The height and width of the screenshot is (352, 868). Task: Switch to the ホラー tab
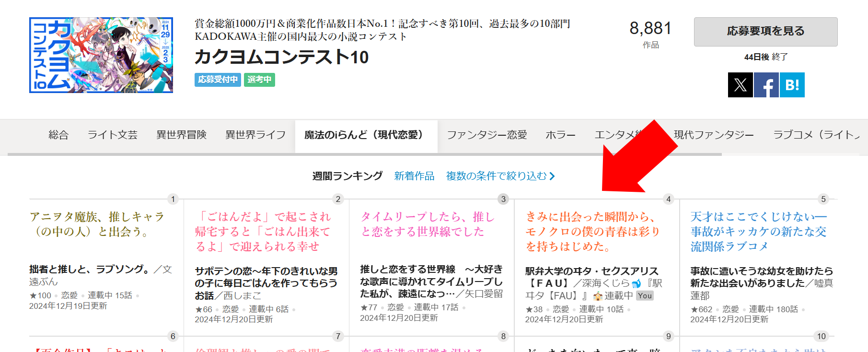pyautogui.click(x=560, y=135)
